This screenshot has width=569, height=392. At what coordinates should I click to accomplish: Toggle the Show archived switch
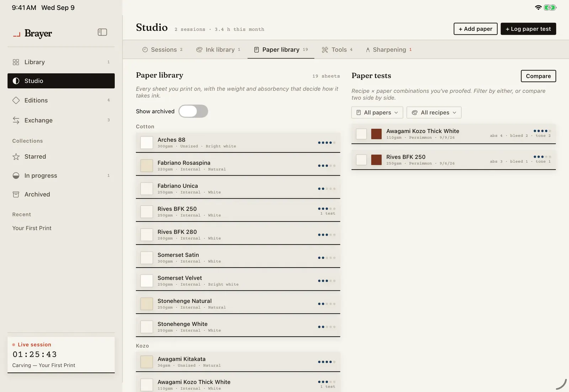tap(193, 111)
